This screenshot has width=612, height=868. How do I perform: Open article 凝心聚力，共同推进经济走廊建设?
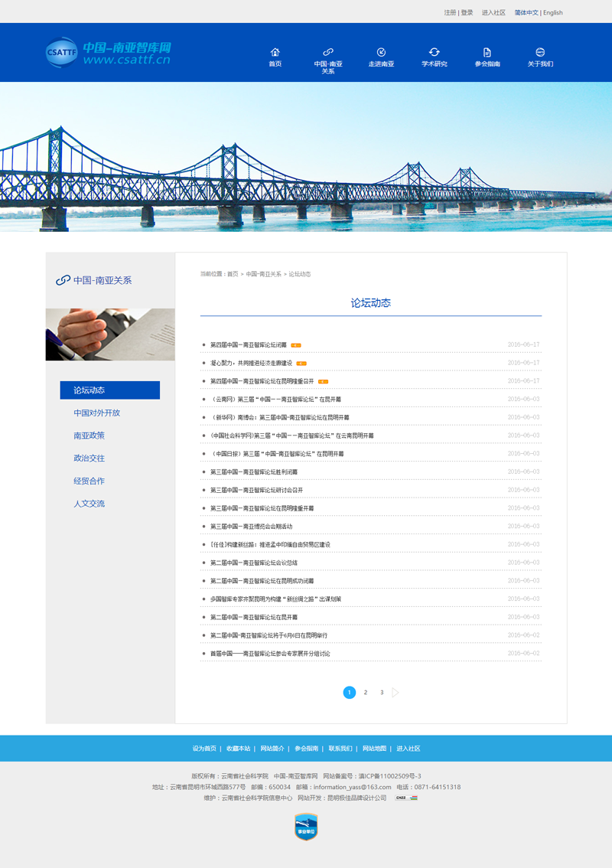(251, 363)
